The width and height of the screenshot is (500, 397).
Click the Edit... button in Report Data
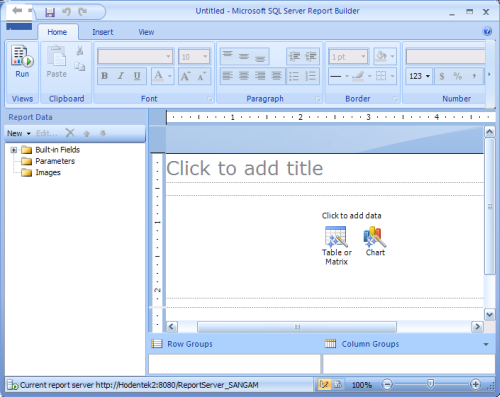tap(47, 133)
